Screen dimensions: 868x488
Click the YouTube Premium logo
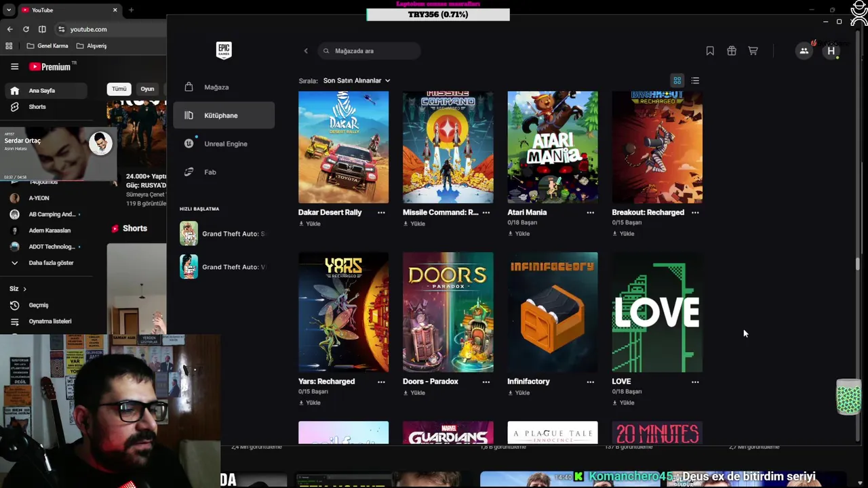click(x=50, y=66)
